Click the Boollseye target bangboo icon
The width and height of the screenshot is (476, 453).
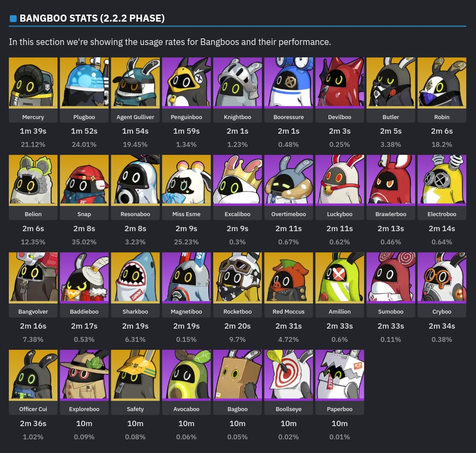tap(288, 375)
